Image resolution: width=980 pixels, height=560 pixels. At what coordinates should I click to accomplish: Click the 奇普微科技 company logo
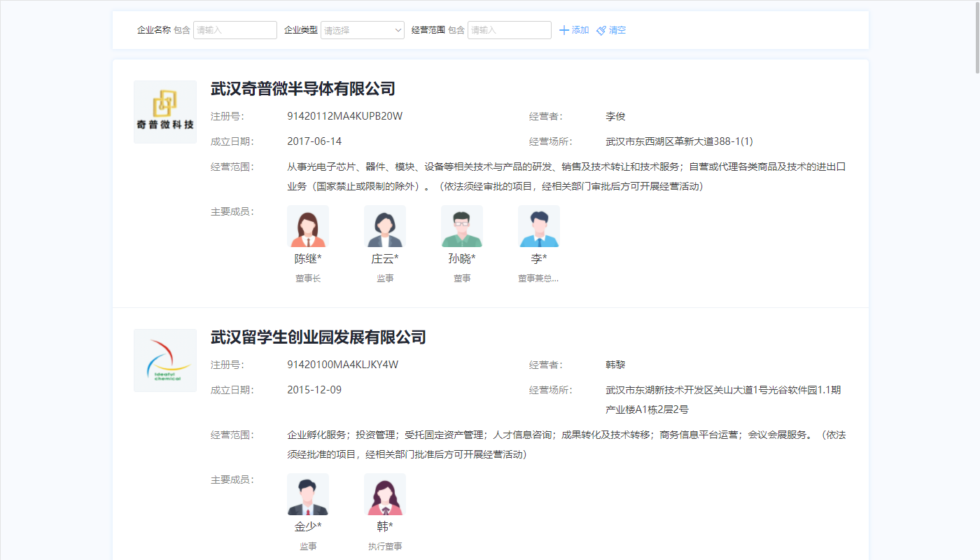pyautogui.click(x=164, y=112)
